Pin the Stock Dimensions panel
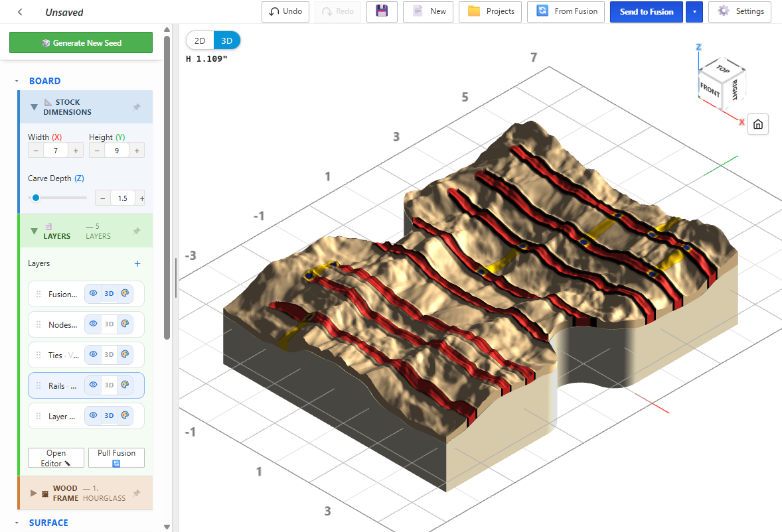The image size is (782, 532). click(x=137, y=107)
